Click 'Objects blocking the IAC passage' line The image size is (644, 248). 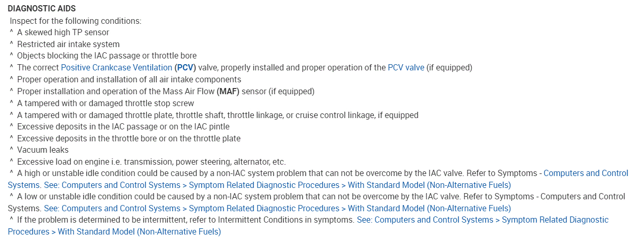tap(107, 55)
